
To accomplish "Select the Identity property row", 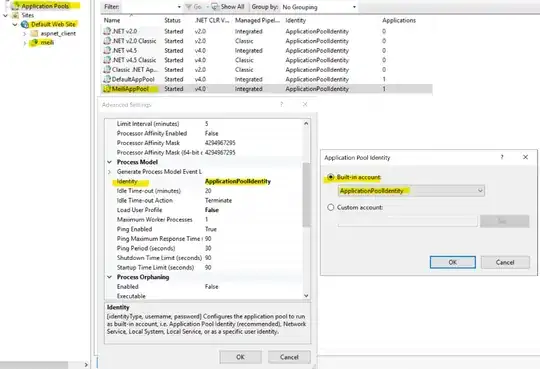I will (204, 181).
